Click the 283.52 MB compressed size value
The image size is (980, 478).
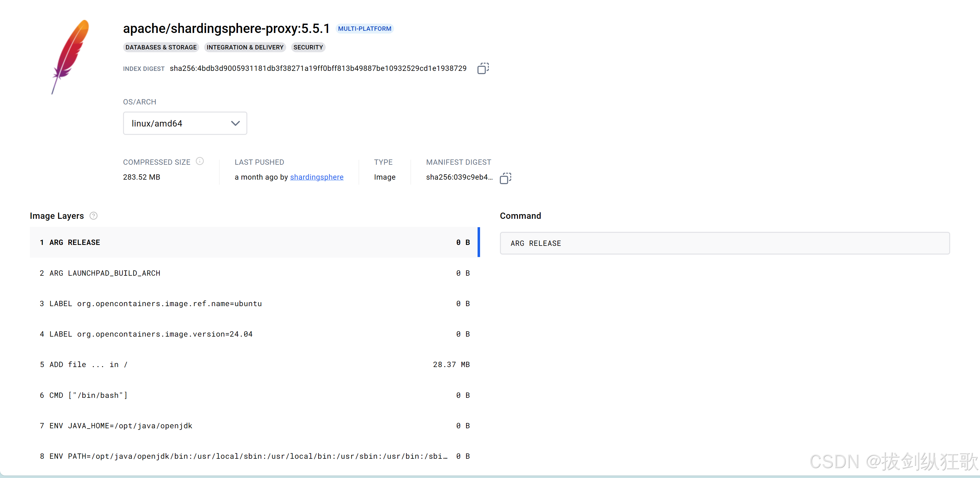pos(141,177)
